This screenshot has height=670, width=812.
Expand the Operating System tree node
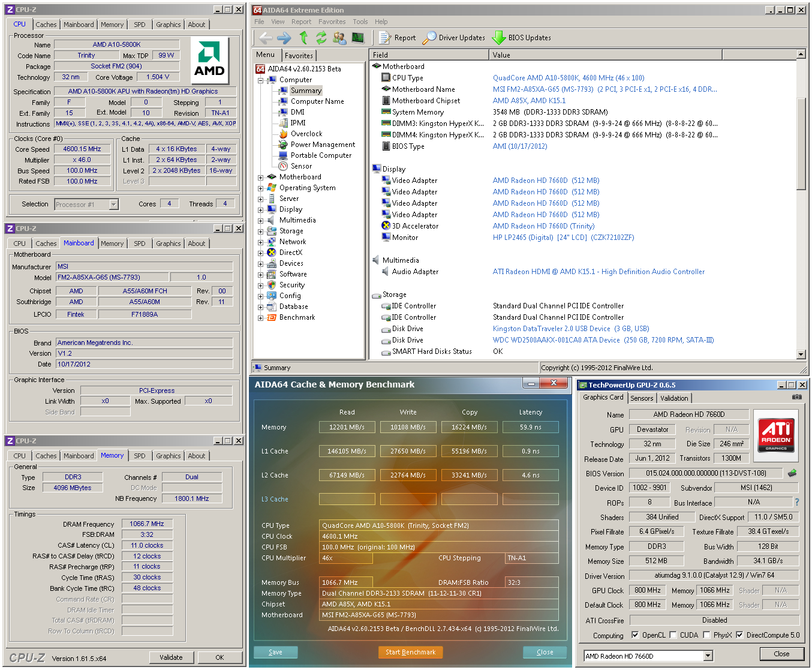point(260,188)
